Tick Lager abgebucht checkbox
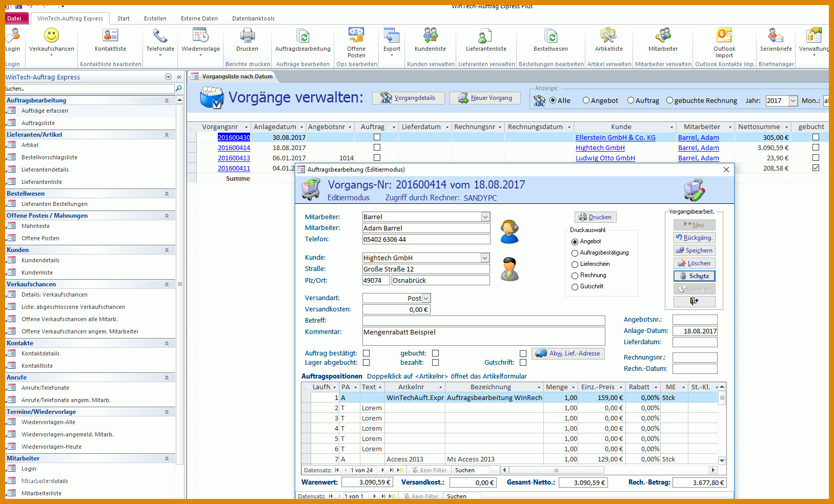Viewport: 834px width, 504px height. 366,363
